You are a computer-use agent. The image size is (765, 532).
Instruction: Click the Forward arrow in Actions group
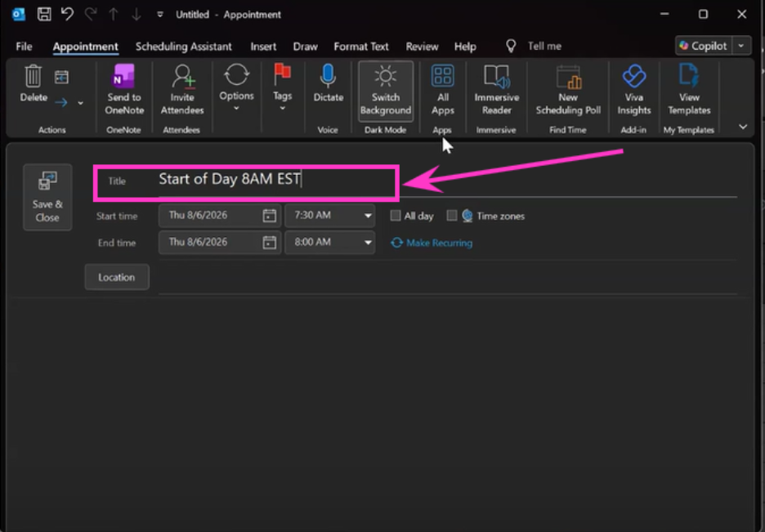61,102
